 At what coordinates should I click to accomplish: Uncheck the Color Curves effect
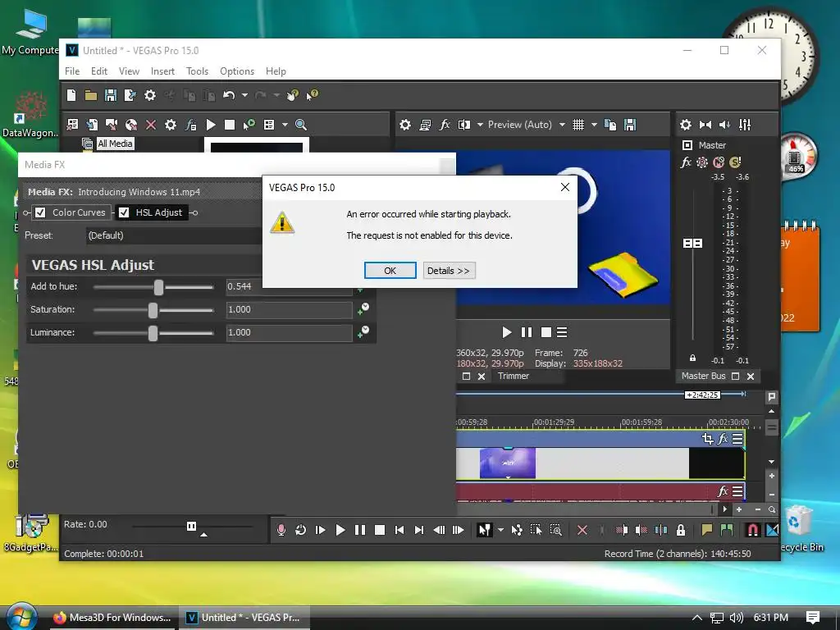[40, 212]
